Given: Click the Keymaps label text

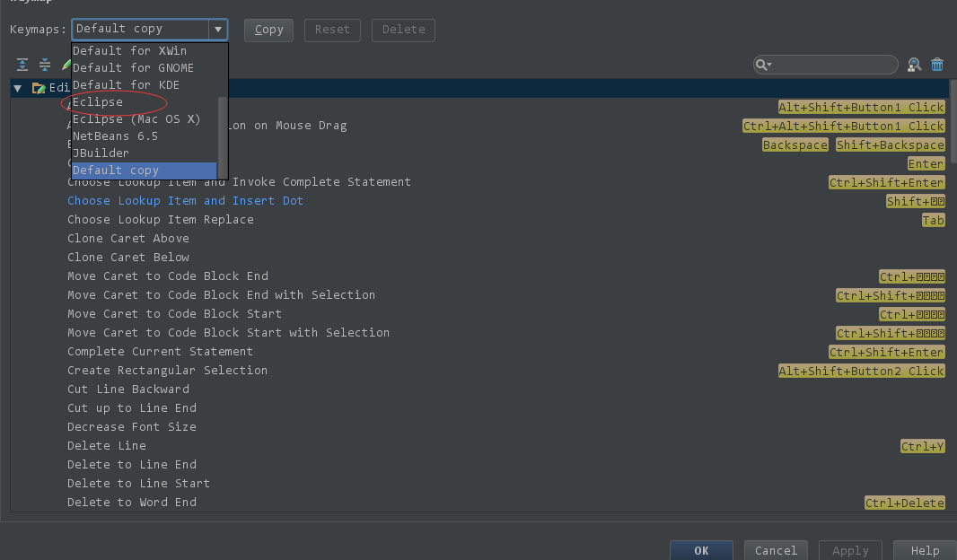Looking at the screenshot, I should point(38,30).
